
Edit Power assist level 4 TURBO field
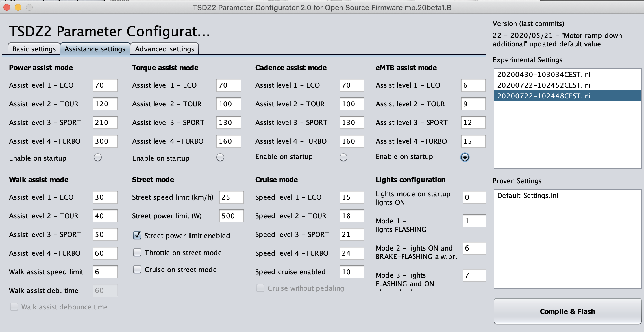coord(105,141)
